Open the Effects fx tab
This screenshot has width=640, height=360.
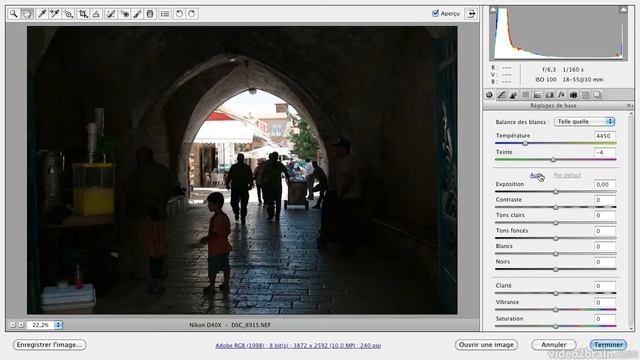(x=562, y=95)
